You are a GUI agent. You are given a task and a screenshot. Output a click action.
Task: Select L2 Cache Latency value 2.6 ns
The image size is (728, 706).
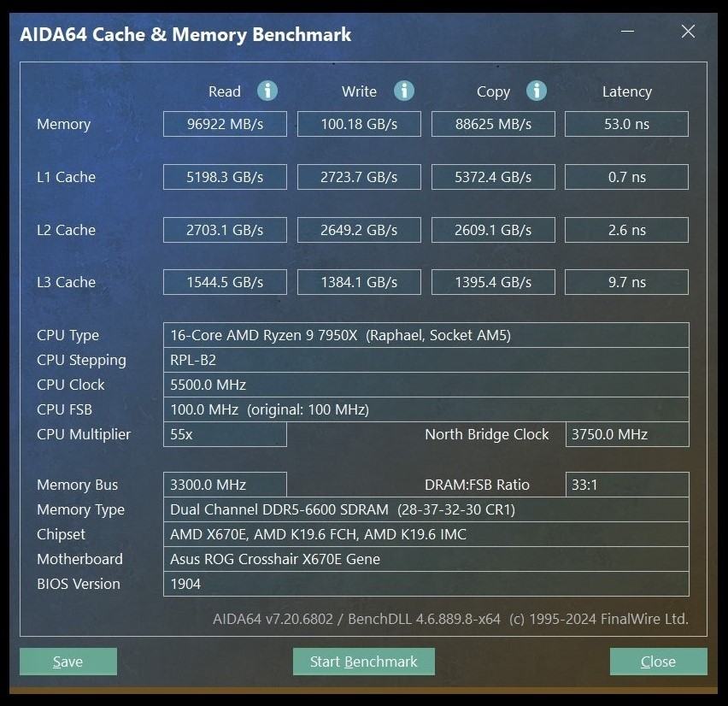tap(627, 230)
